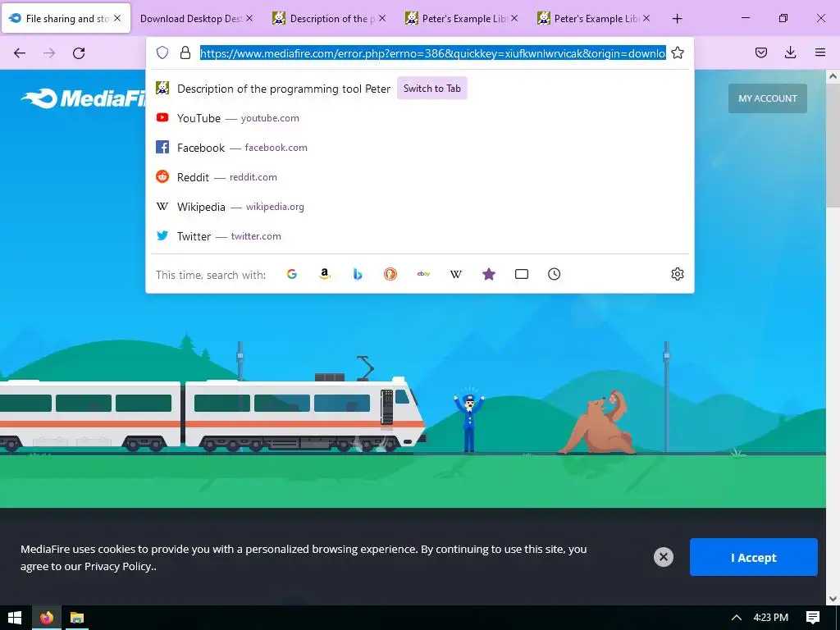840x630 pixels.
Task: Search this time with Bing
Action: click(358, 274)
